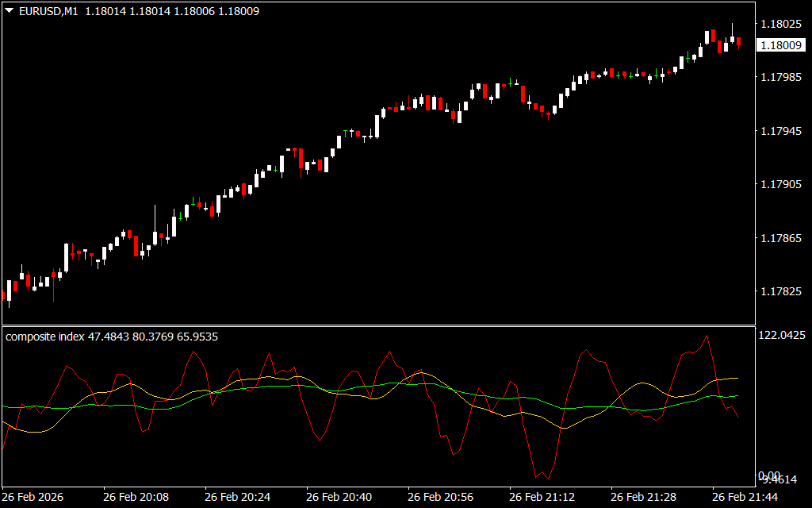The height and width of the screenshot is (508, 812).
Task: Select the 1.17945 price level label
Action: (782, 131)
